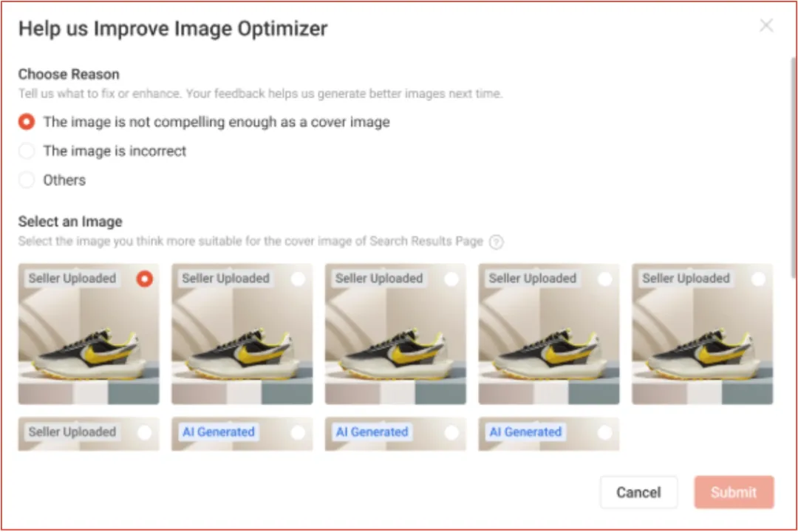Close the Image Optimizer feedback dialog

click(x=766, y=27)
